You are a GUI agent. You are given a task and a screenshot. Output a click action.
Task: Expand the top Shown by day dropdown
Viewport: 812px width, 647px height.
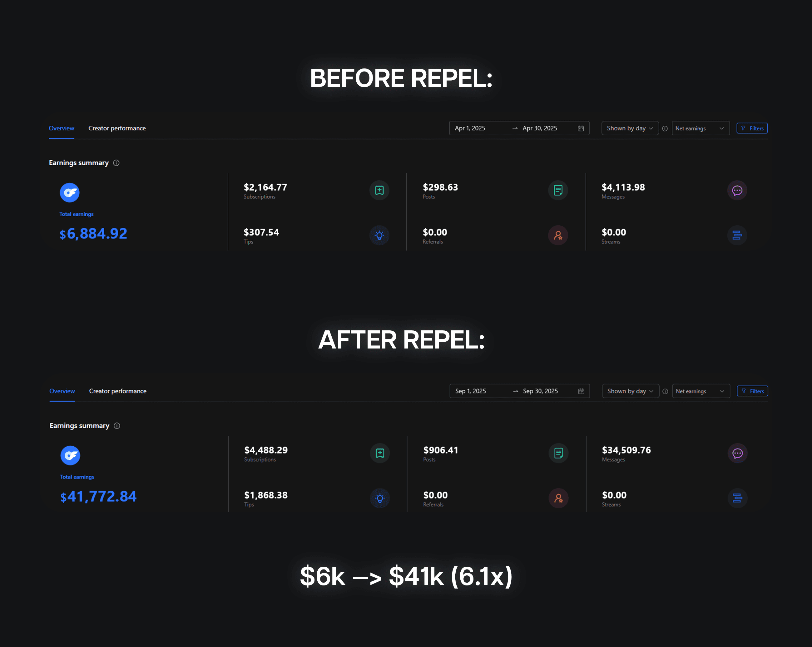pyautogui.click(x=630, y=128)
